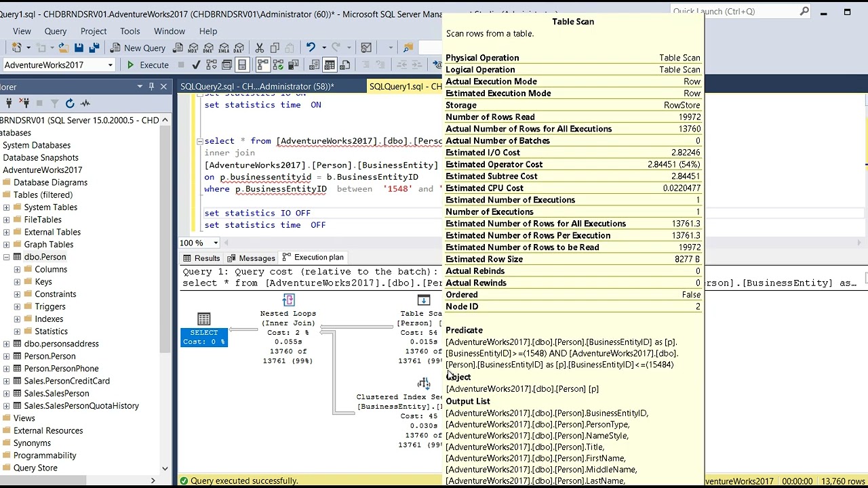This screenshot has height=488, width=868.
Task: Toggle IntelliSense Enabled button
Action: [x=241, y=65]
